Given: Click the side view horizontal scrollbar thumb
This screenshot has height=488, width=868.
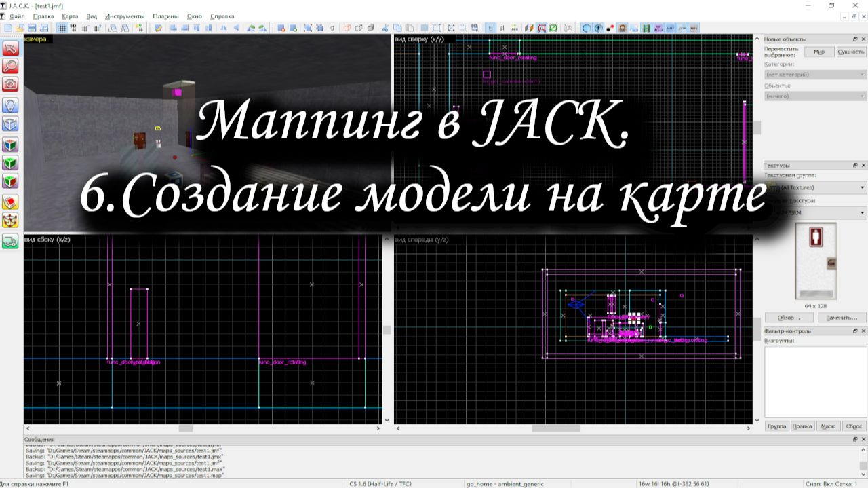Looking at the screenshot, I should tap(186, 428).
